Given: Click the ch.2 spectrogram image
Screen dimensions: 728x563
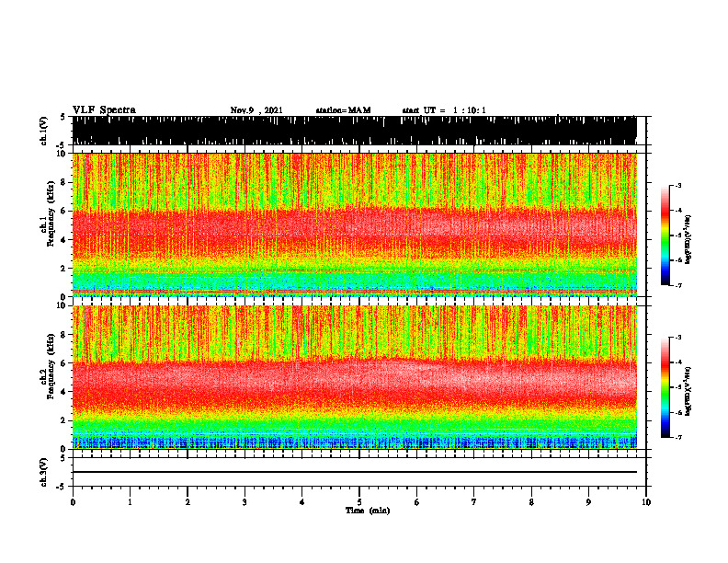Looking at the screenshot, I should pyautogui.click(x=354, y=377).
